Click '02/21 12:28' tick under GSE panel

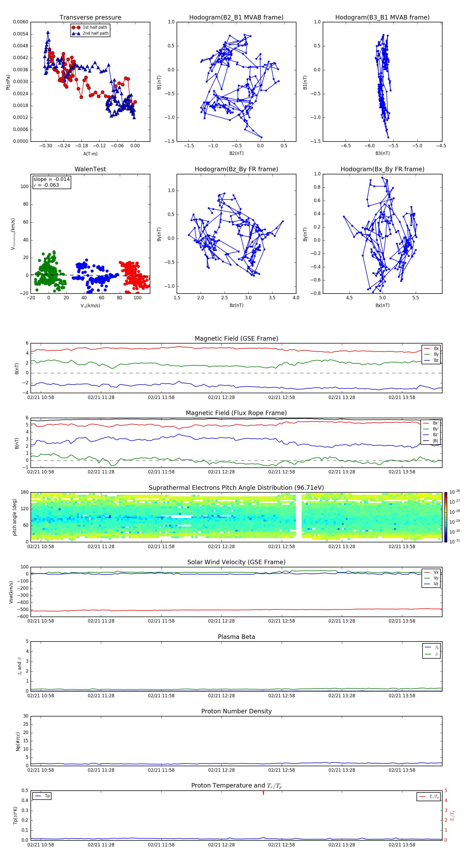pos(221,398)
